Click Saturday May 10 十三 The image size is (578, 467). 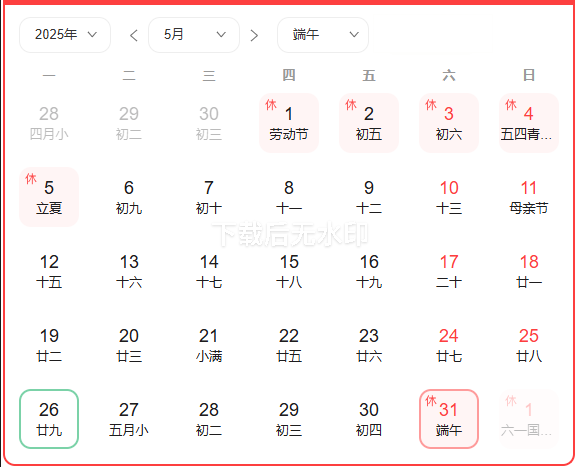coord(449,197)
